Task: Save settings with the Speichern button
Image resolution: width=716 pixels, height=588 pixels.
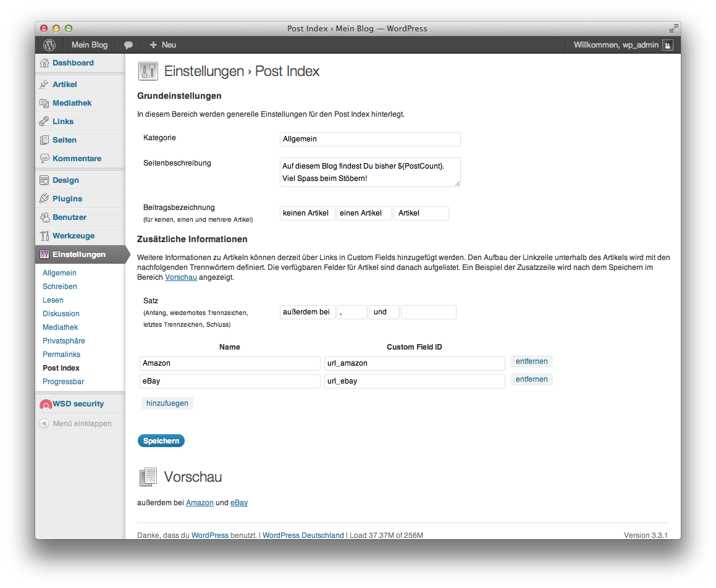Action: click(161, 441)
